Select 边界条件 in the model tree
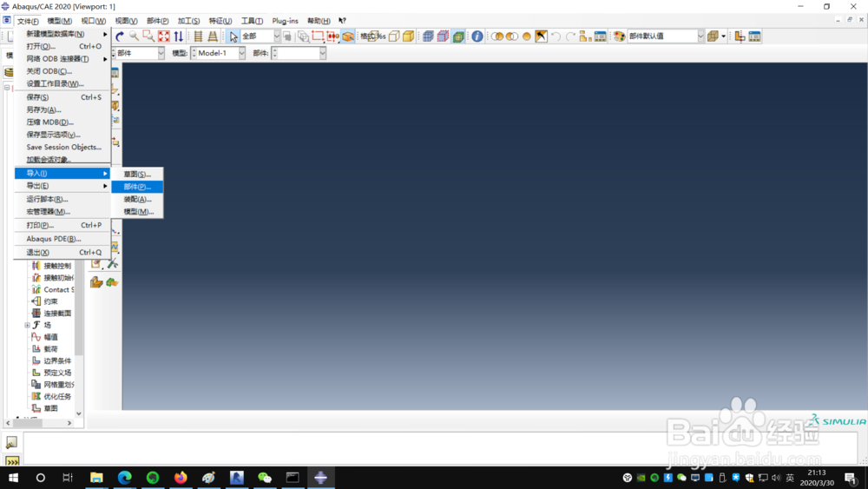The height and width of the screenshot is (489, 868). (x=57, y=360)
